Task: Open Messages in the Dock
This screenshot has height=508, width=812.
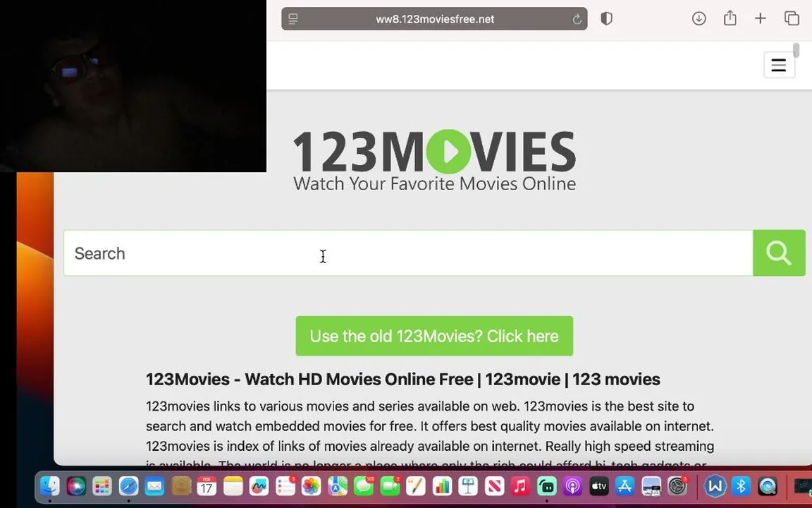Action: tap(364, 486)
